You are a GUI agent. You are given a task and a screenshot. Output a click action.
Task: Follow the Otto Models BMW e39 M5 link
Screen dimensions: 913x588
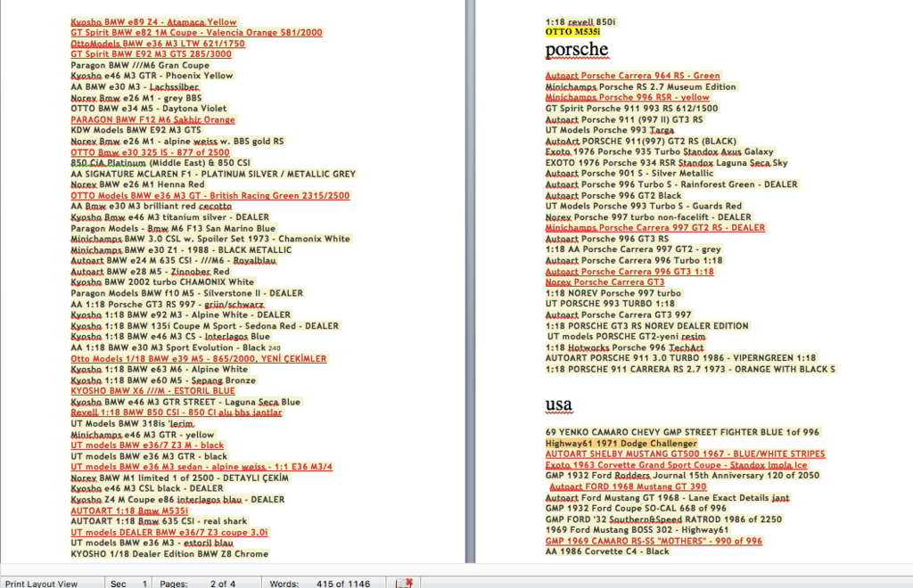[199, 358]
